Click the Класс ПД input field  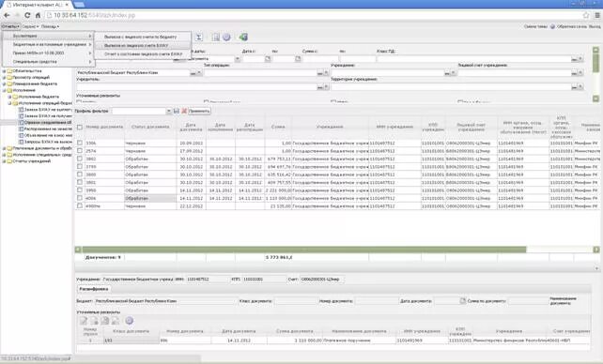(473, 59)
